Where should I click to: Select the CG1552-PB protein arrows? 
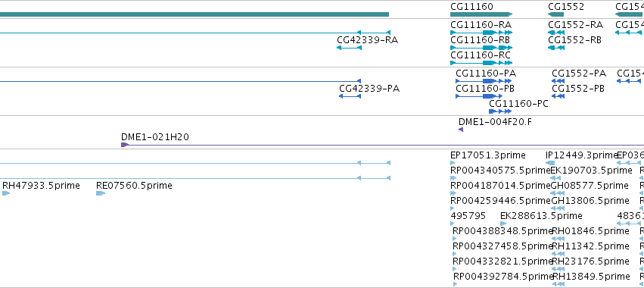point(558,96)
